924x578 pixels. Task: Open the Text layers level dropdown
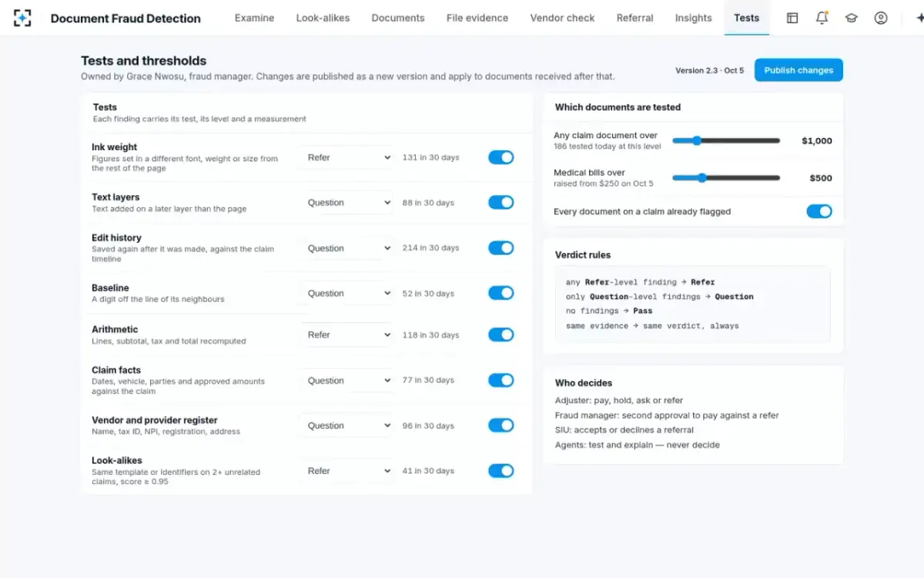(x=348, y=203)
